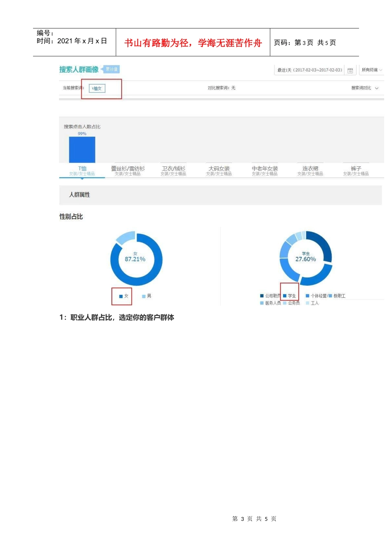Click the 性别占比 heading
392x555 pixels.
coord(71,217)
